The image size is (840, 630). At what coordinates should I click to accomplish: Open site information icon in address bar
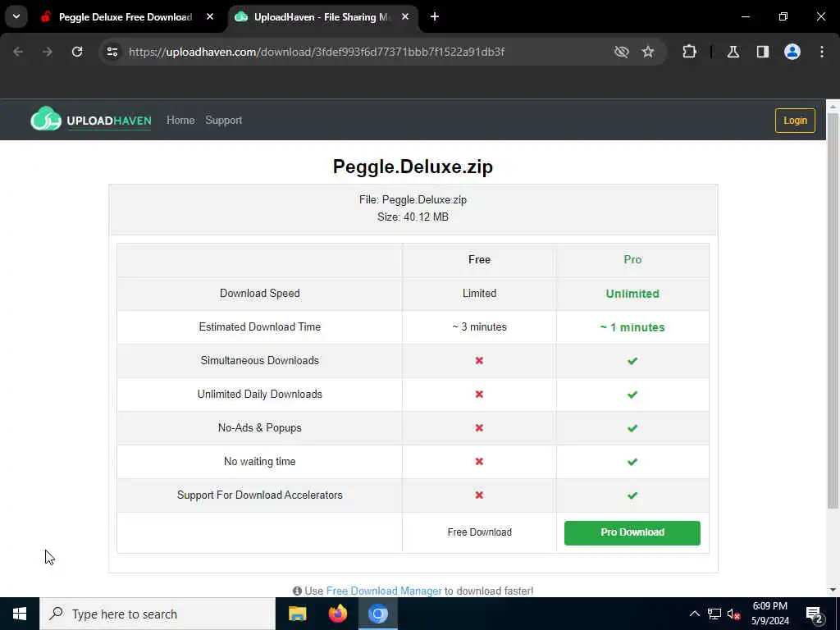112,52
